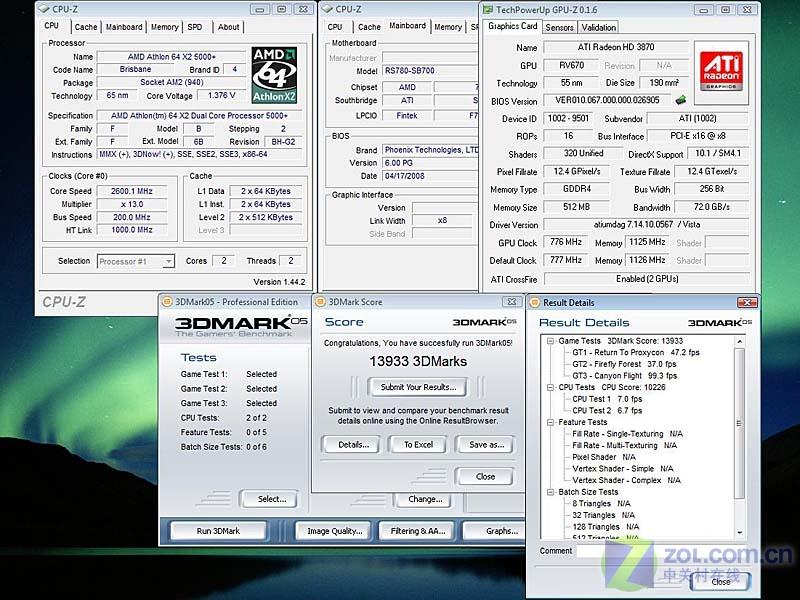Click the Result Details window title icon
Screen dimensions: 800x600
pos(535,303)
